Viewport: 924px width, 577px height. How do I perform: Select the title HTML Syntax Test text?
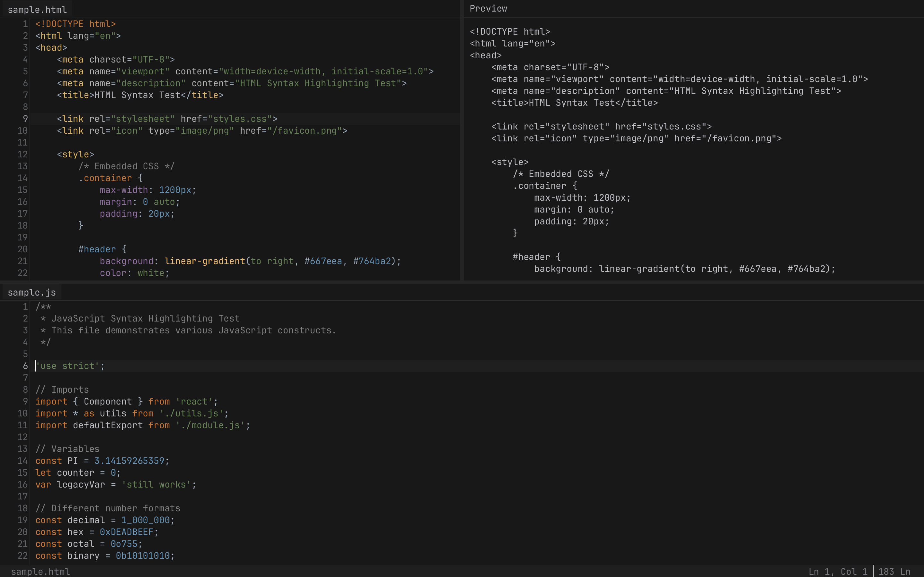coord(137,95)
